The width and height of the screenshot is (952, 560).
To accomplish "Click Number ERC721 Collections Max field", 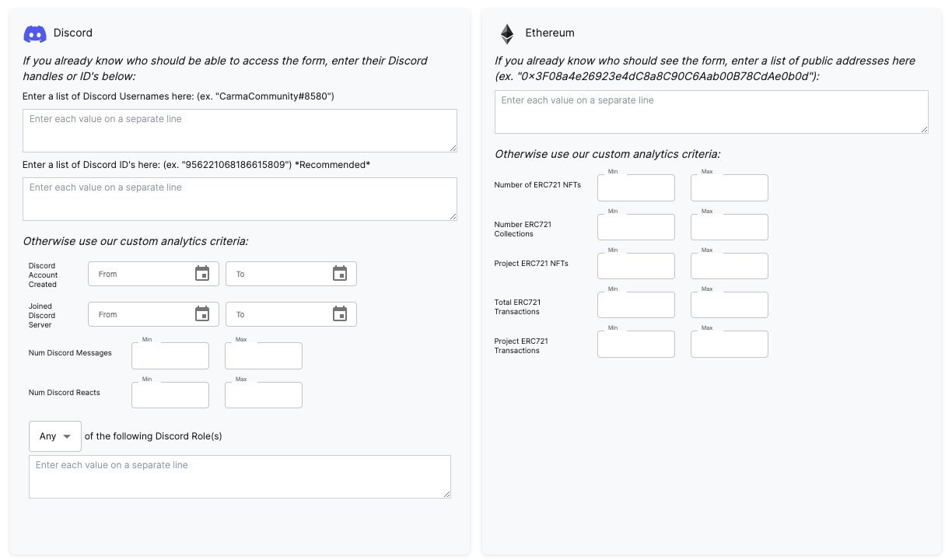I will (730, 227).
